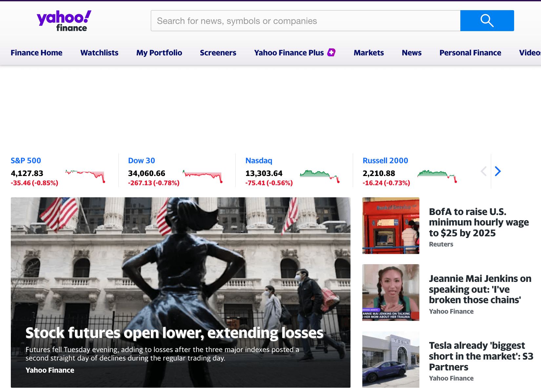Screen dimensions: 541x392
Task: Click Dow change -267.13 (-0.78%)
Action: point(154,183)
